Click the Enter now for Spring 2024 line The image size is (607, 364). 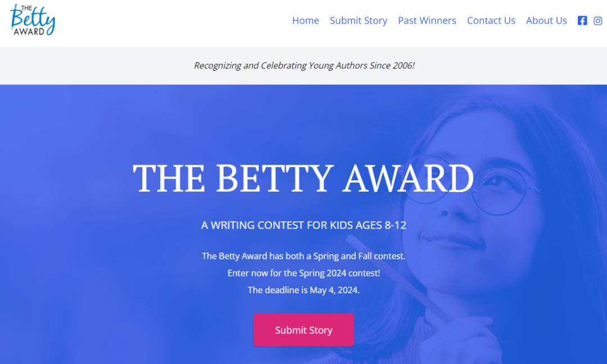point(303,273)
